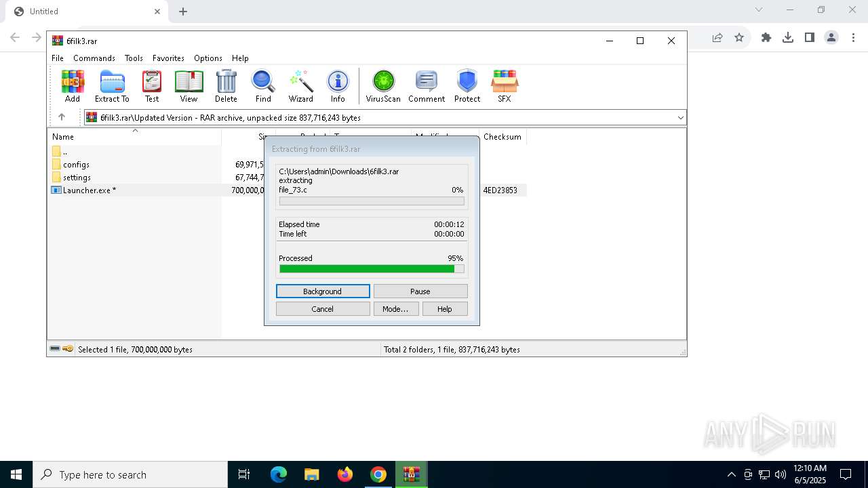Expand the archive path dropdown
The width and height of the screenshot is (868, 488).
pos(680,118)
